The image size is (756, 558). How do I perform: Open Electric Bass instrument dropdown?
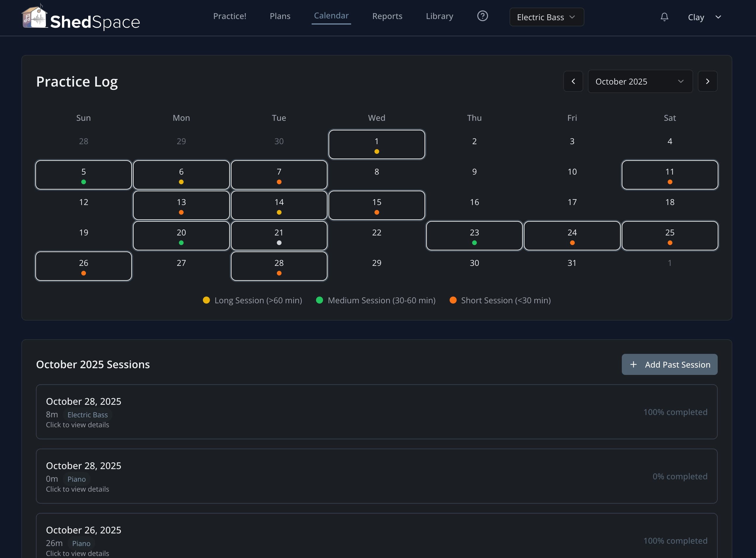coord(546,17)
